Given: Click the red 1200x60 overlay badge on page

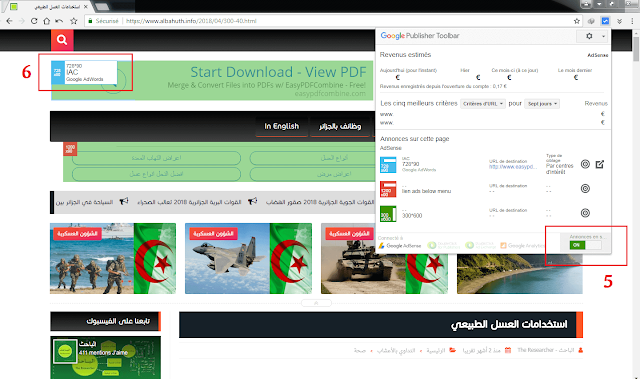Looking at the screenshot, I should pyautogui.click(x=70, y=149).
